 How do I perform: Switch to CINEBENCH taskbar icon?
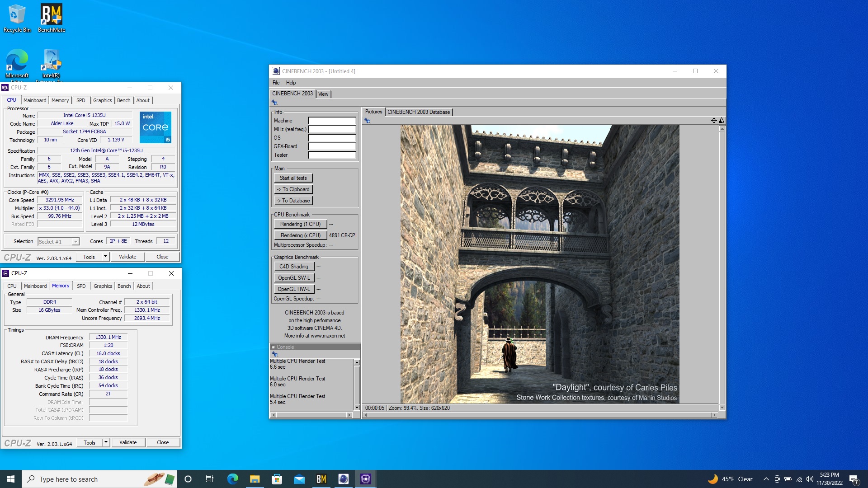[x=343, y=479]
